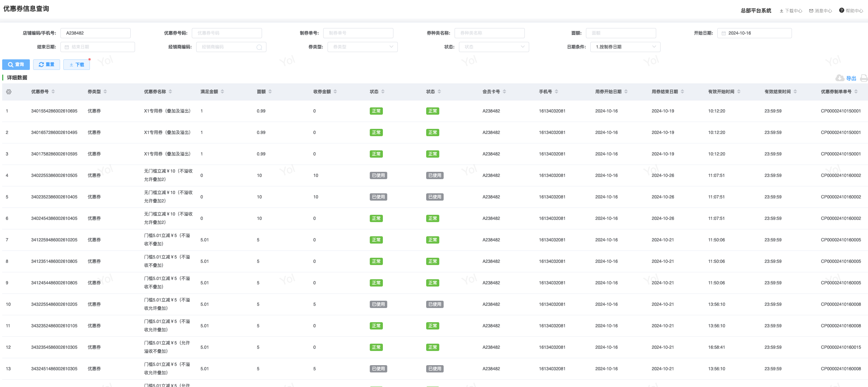Expand the 券类型 dropdown
The width and height of the screenshot is (868, 387).
coord(362,47)
